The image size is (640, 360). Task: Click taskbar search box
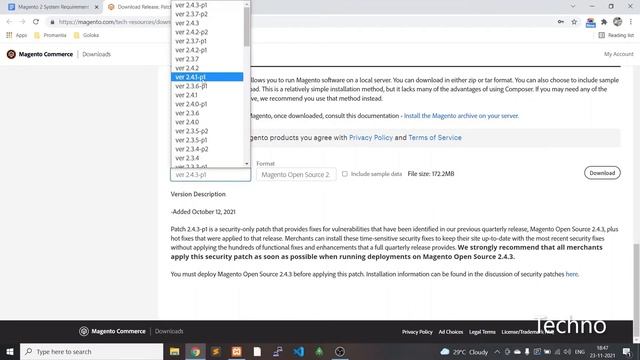click(91, 351)
